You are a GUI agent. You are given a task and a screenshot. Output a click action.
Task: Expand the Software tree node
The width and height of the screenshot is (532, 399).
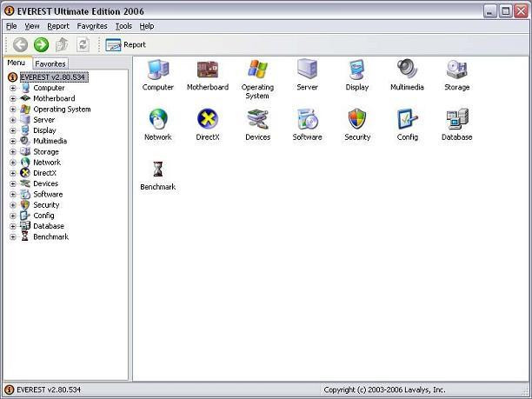13,195
